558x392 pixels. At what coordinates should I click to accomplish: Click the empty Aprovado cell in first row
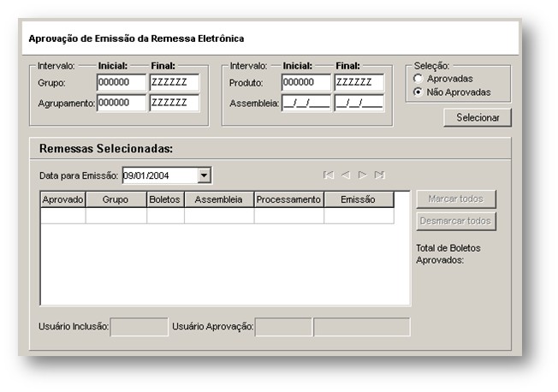pos(63,216)
